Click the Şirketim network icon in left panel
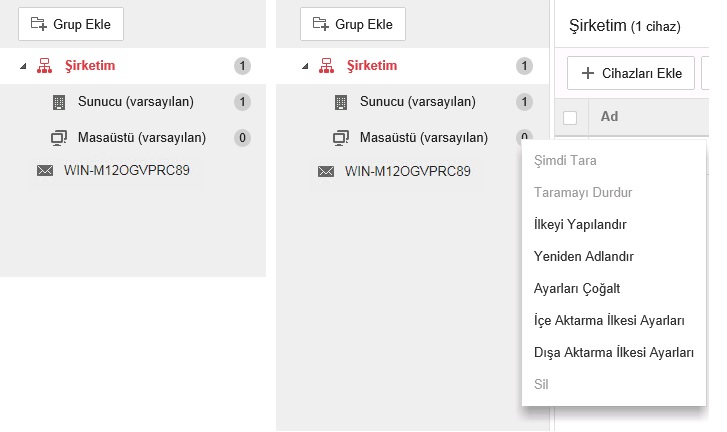The width and height of the screenshot is (727, 432). [x=44, y=66]
